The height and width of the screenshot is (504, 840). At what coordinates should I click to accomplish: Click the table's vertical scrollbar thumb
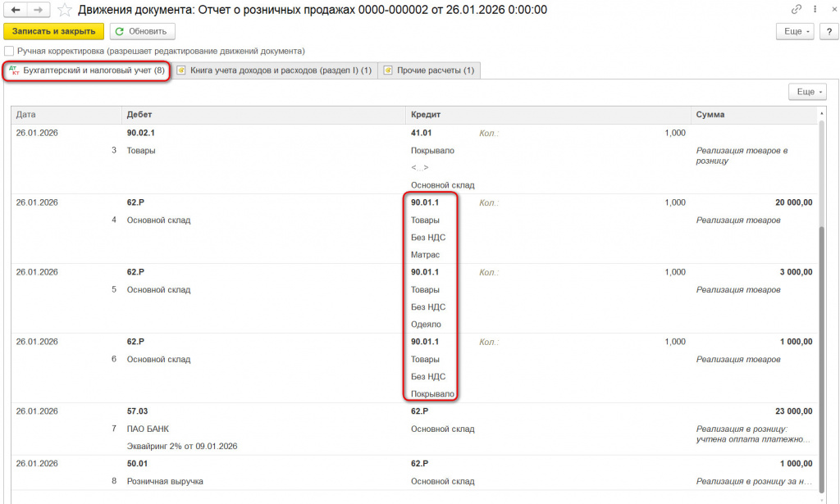(822, 358)
